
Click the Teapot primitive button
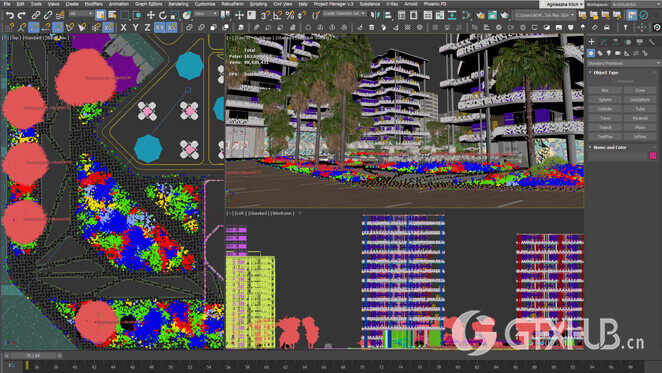[x=605, y=127]
